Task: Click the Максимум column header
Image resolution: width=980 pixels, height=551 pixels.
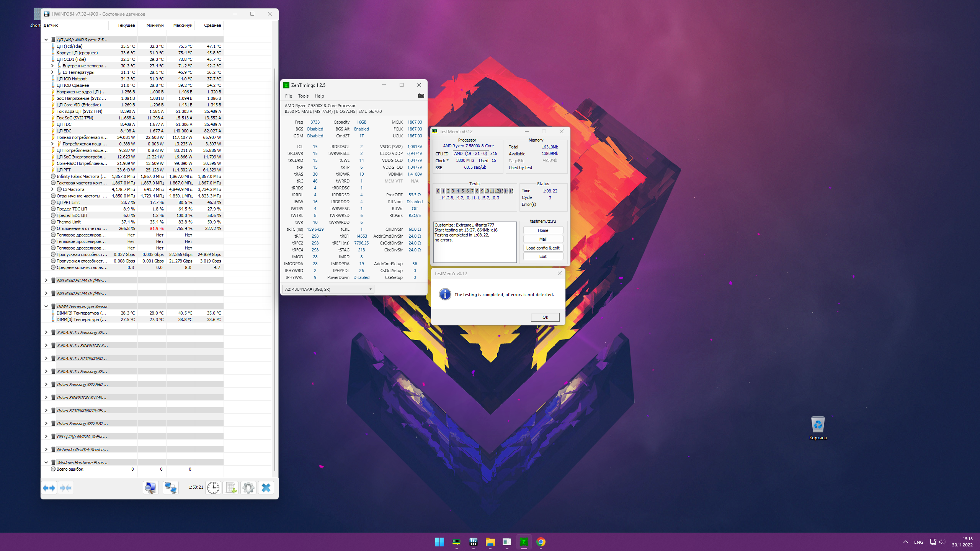Action: click(x=182, y=25)
